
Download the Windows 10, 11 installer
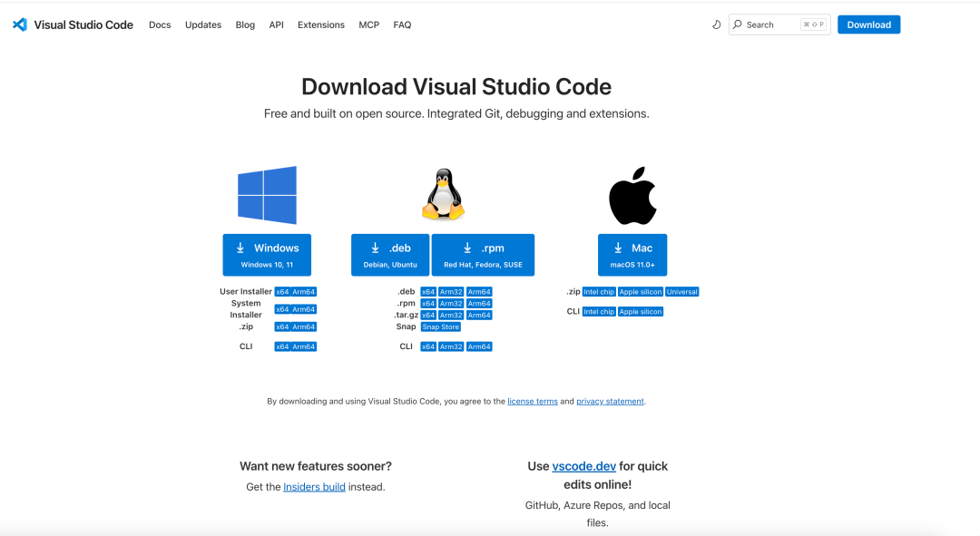[267, 255]
